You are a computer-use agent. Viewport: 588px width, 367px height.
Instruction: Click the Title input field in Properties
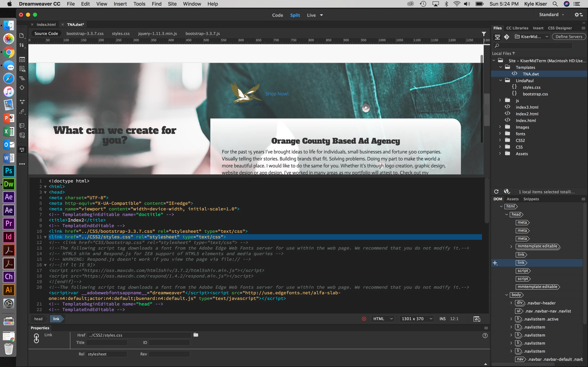tap(107, 343)
